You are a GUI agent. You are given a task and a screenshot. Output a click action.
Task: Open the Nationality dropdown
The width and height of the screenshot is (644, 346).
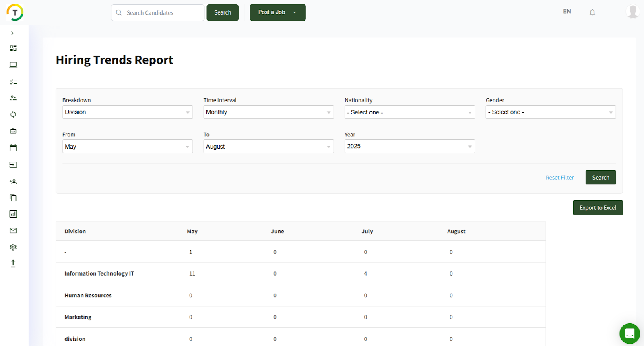409,112
